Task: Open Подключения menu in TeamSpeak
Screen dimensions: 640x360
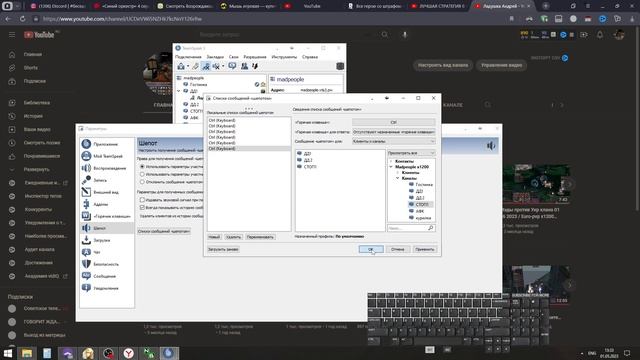Action: [188, 57]
